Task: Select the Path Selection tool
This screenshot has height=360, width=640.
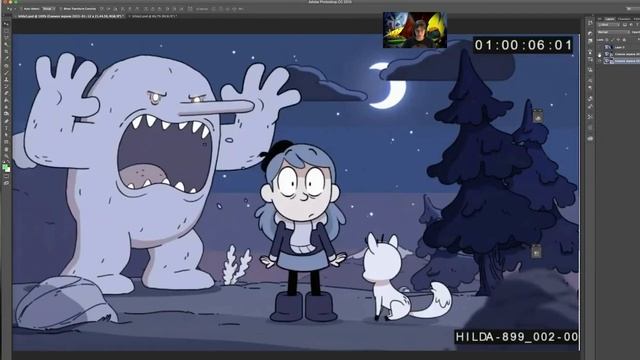Action: [6, 134]
